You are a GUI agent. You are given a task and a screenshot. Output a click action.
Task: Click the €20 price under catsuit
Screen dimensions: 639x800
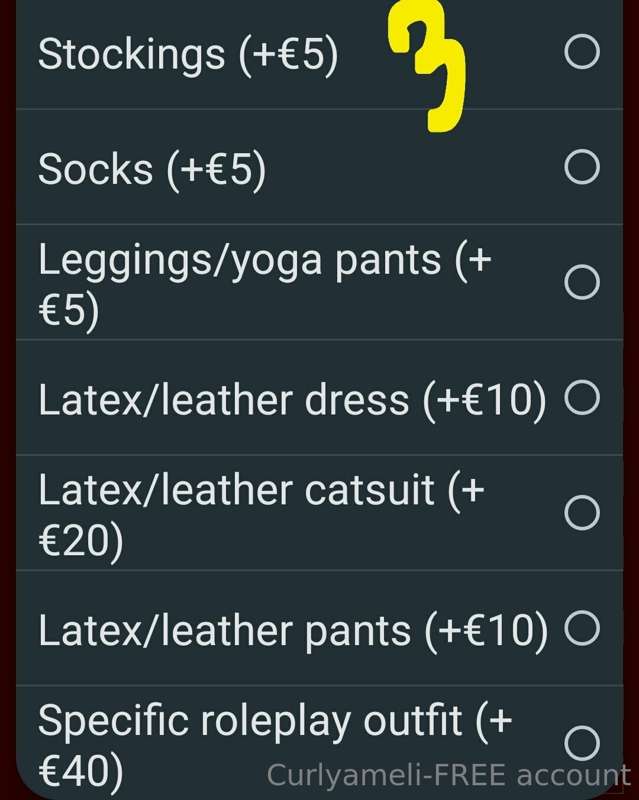coord(81,541)
